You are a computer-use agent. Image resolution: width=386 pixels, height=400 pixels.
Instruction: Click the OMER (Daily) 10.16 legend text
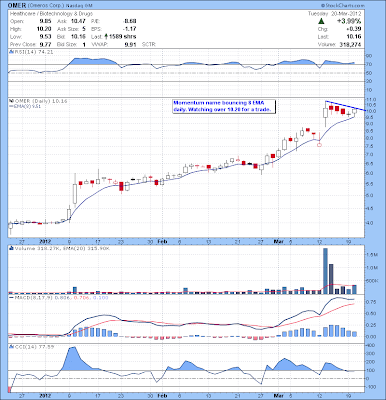click(40, 100)
